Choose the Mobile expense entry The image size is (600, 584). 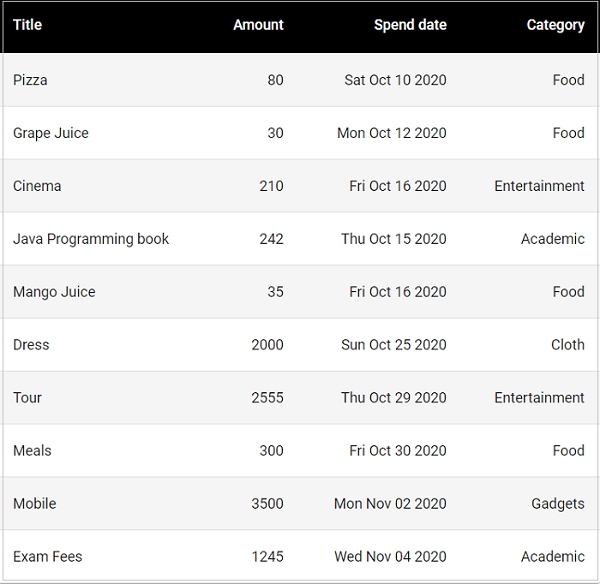coord(35,504)
